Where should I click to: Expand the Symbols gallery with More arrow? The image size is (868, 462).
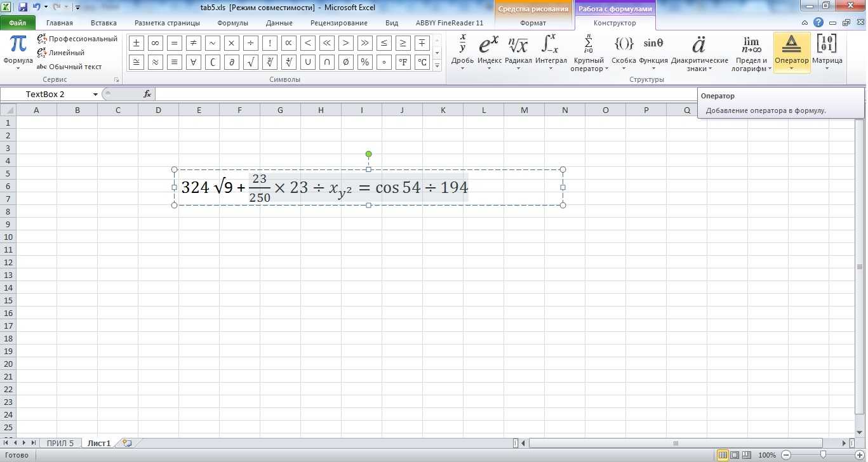(x=437, y=65)
